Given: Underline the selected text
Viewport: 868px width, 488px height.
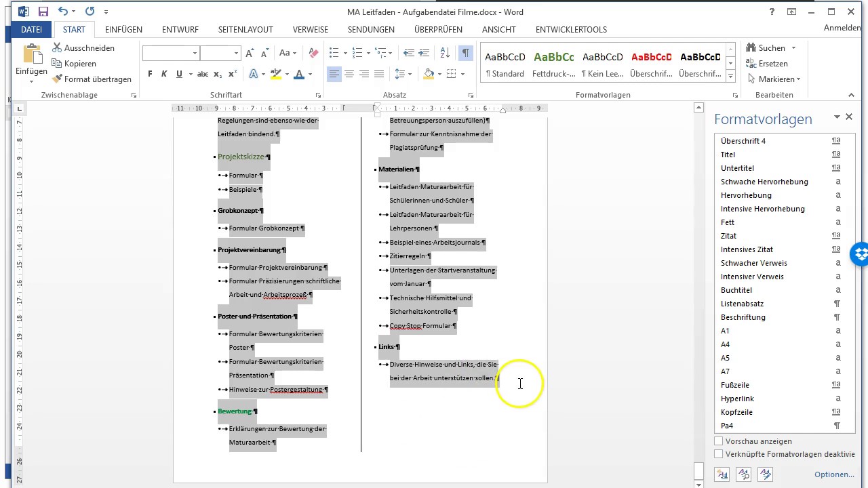Looking at the screenshot, I should click(x=179, y=74).
